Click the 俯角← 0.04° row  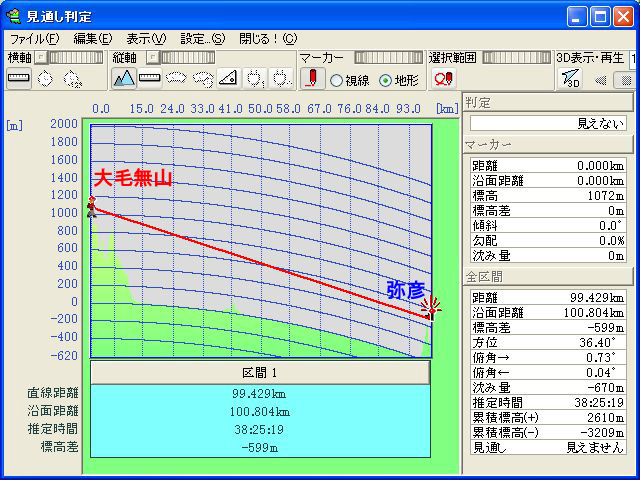pos(548,373)
